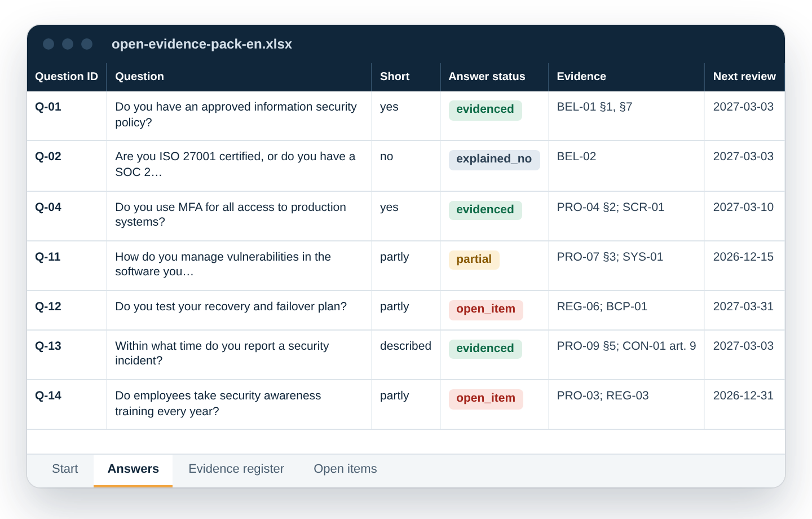Click the Question ID column header
Image resolution: width=812 pixels, height=519 pixels.
(x=67, y=77)
